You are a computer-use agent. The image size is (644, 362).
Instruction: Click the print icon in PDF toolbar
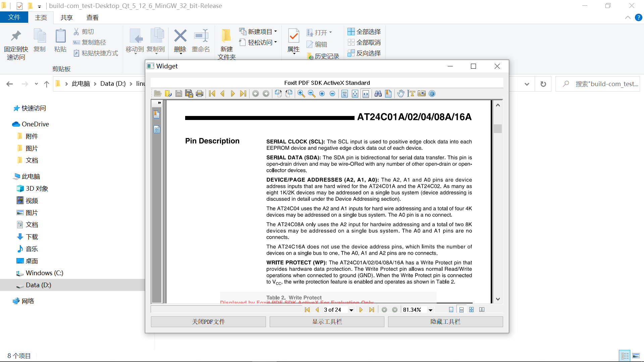point(200,94)
